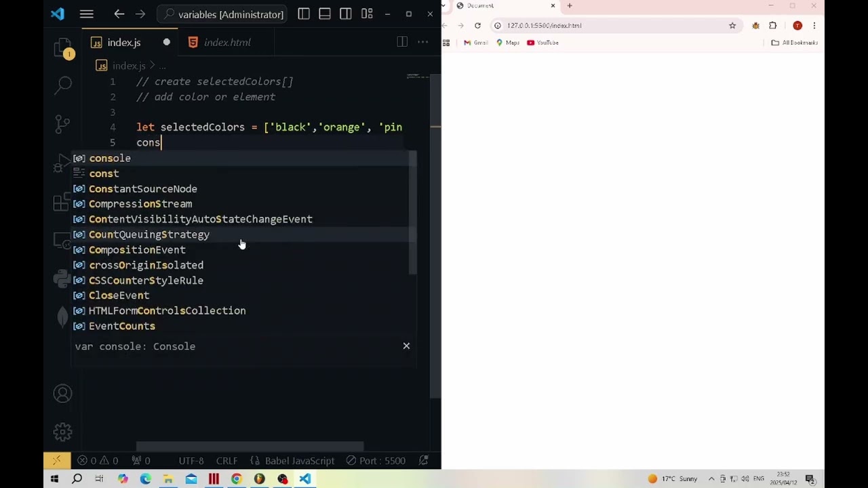Open the Python icon in activity bar
The image size is (868, 488).
point(63,279)
